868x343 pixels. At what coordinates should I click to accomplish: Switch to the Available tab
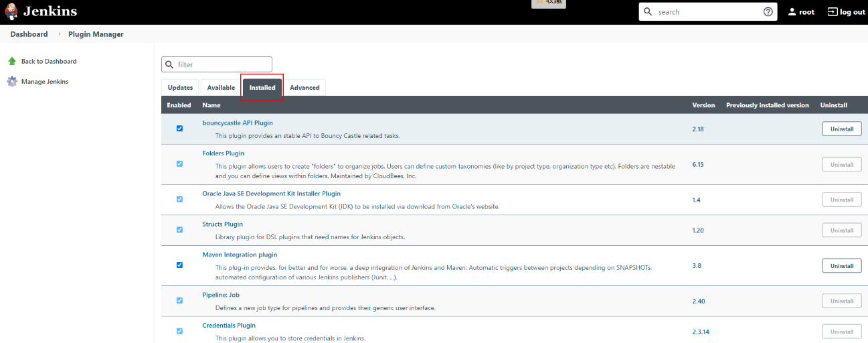[221, 88]
